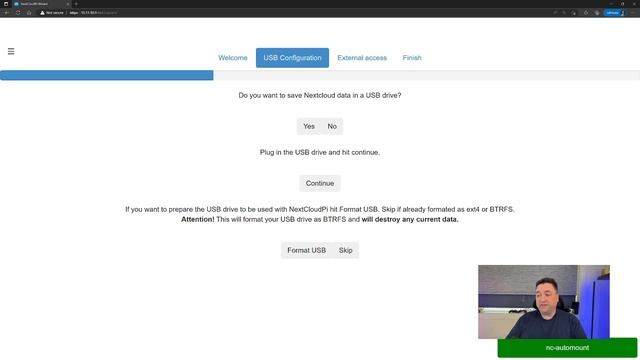The image size is (640, 360).
Task: Reload the page with refresh icon
Action: [18, 13]
